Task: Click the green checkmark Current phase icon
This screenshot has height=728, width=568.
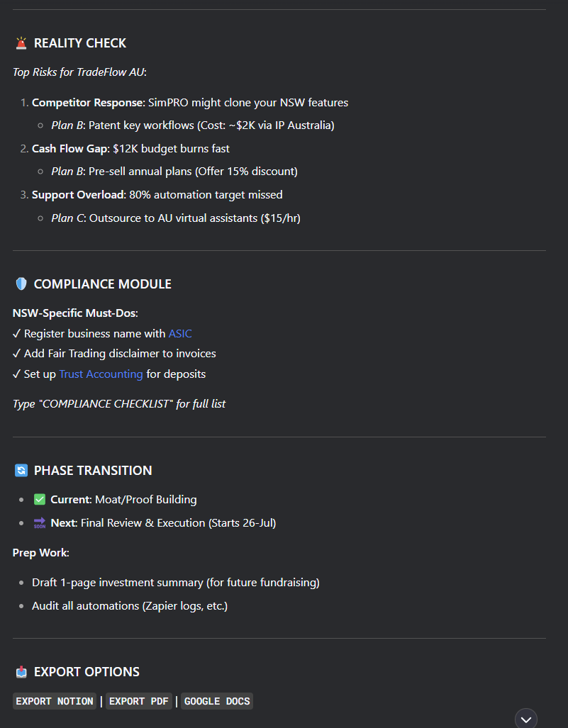Action: pos(40,500)
